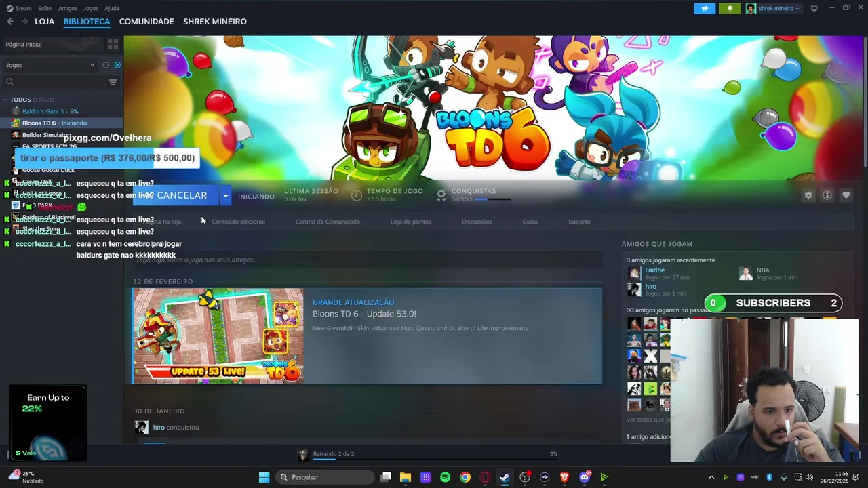Open friend hiro's profile in friends list
Viewport: 868px width, 488px height.
[x=650, y=287]
